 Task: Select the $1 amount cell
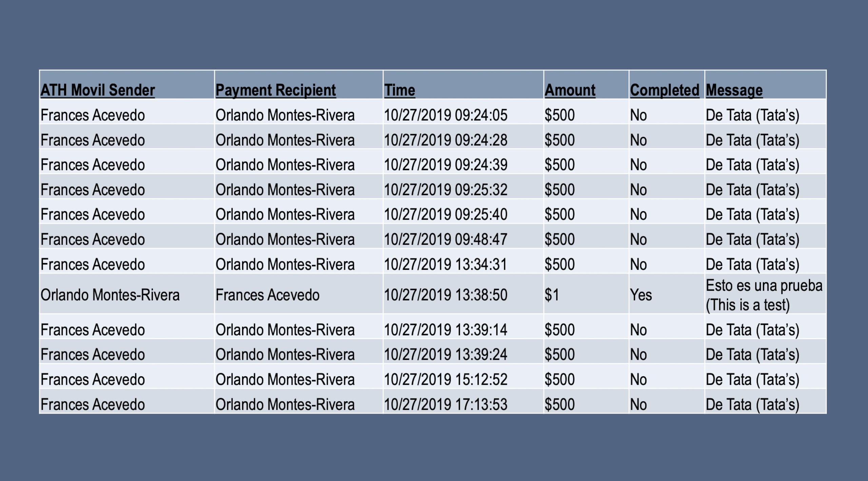click(552, 295)
